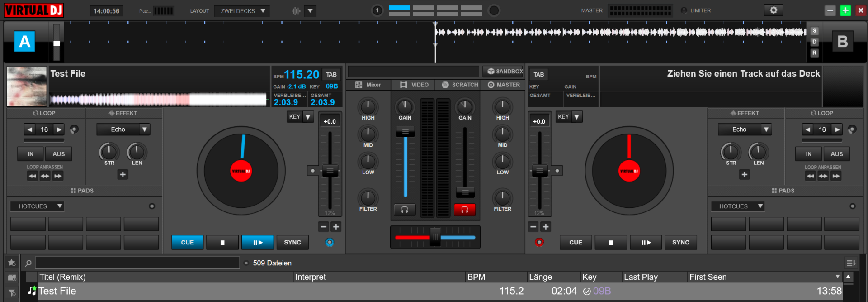Click deck A loop back arrow
868x302 pixels.
point(30,129)
